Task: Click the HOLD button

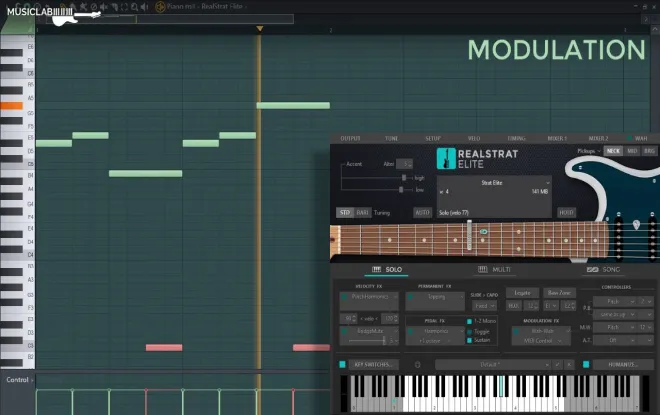Action: (567, 213)
